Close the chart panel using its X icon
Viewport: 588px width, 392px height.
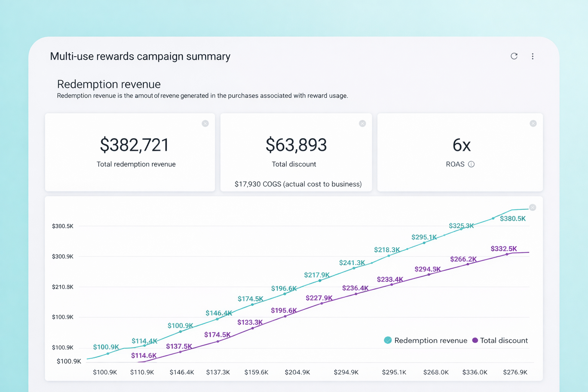point(532,207)
